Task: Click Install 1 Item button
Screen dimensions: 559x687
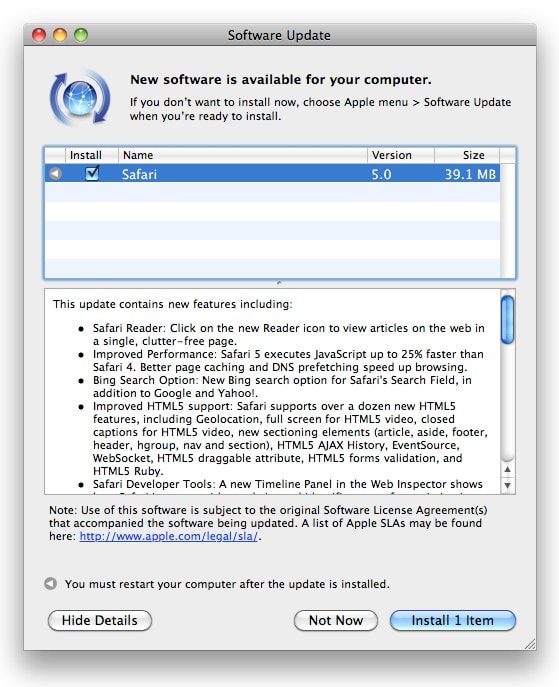Action: click(x=453, y=620)
